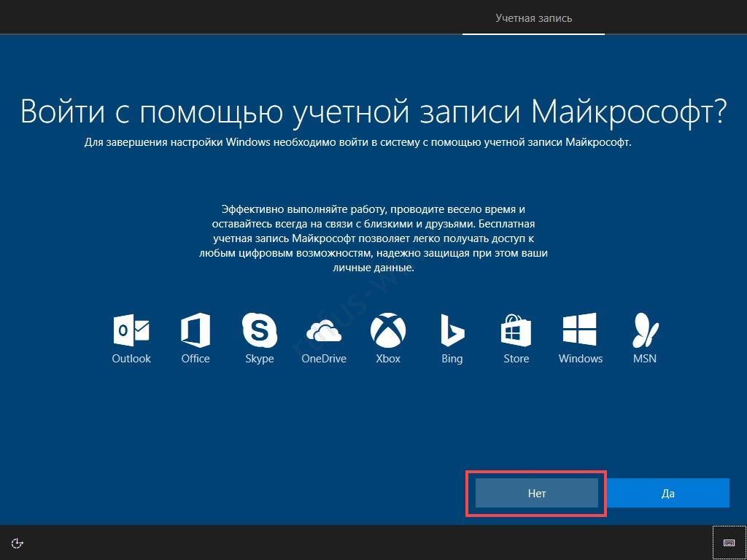Click the "Store" label text
Viewport: 747px width, 560px height.
click(516, 359)
